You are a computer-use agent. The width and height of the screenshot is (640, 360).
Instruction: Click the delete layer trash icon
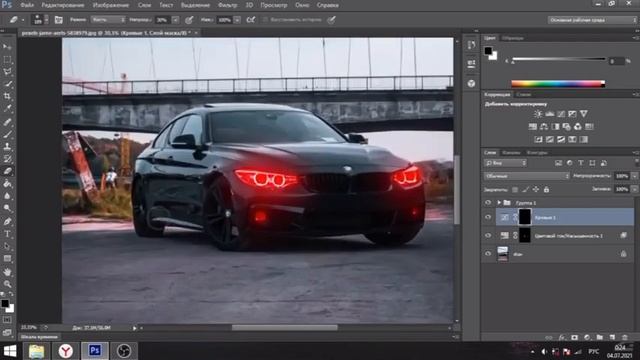coord(624,337)
